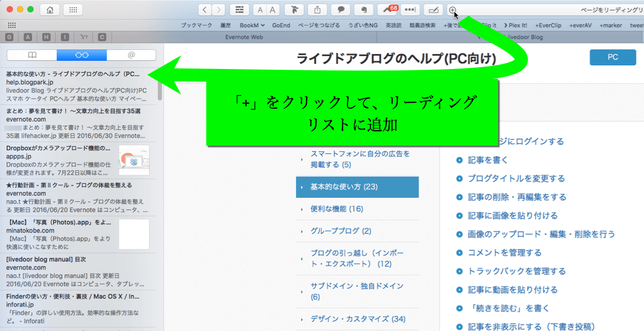Go forward to next page
Image resolution: width=644 pixels, height=331 pixels.
(x=219, y=10)
